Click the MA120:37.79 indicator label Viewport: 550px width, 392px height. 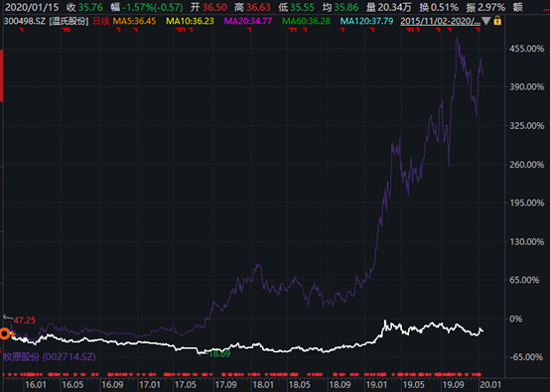(366, 21)
